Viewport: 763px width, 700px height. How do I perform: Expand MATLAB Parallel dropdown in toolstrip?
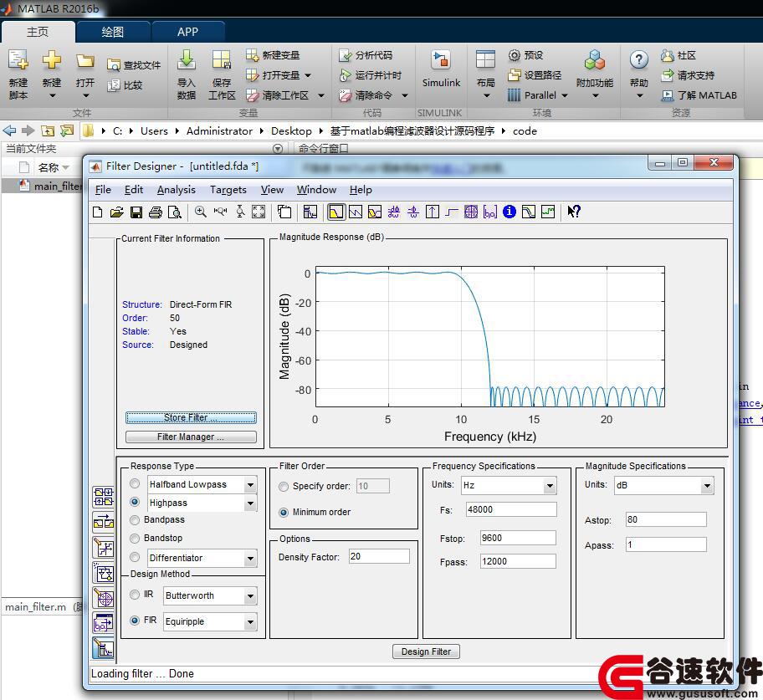click(x=565, y=95)
